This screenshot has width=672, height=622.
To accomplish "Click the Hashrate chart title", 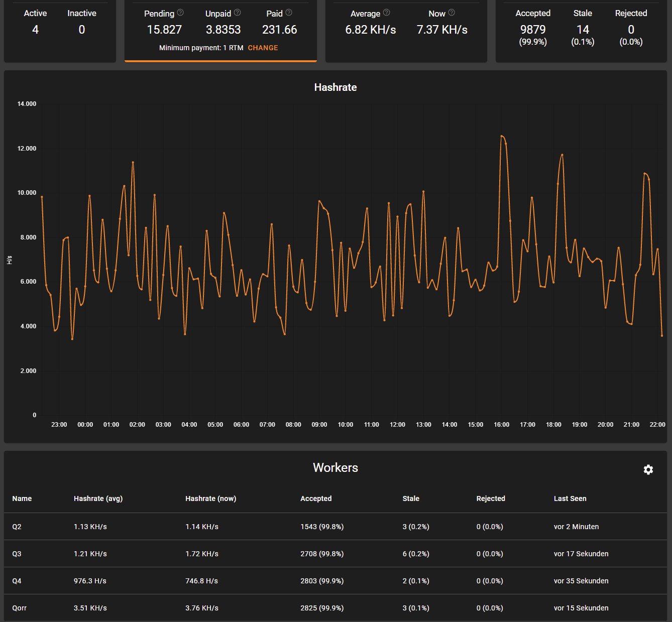I will click(x=335, y=87).
